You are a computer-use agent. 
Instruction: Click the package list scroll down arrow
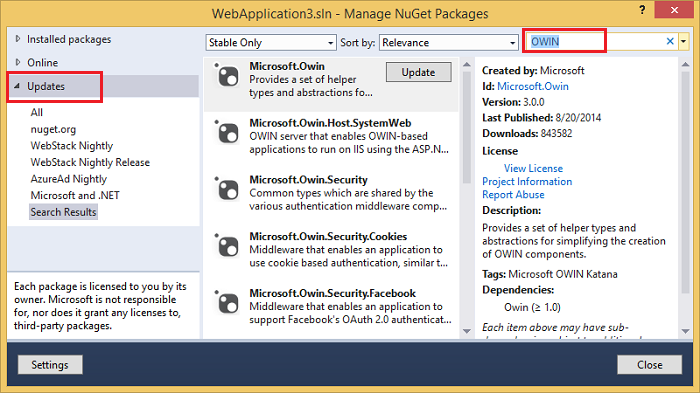[x=467, y=331]
